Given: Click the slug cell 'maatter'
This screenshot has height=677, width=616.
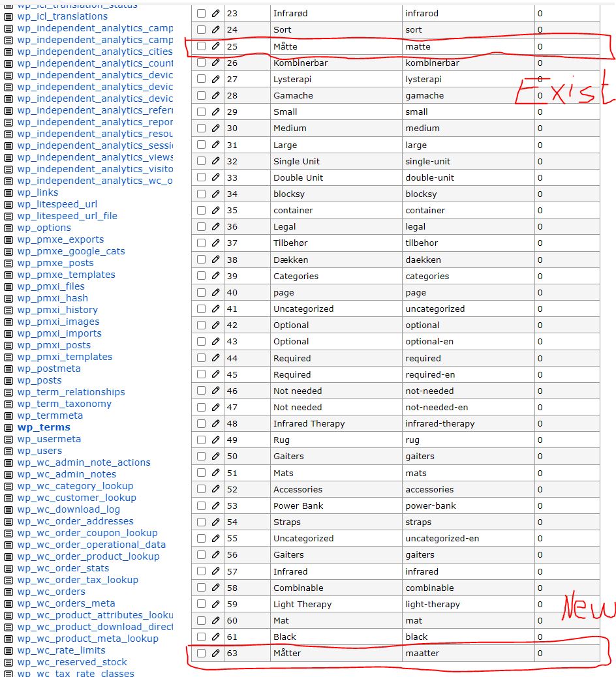Looking at the screenshot, I should pyautogui.click(x=469, y=653).
